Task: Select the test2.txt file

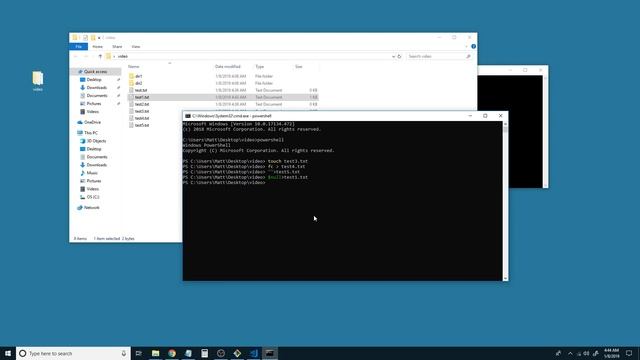Action: (x=142, y=104)
